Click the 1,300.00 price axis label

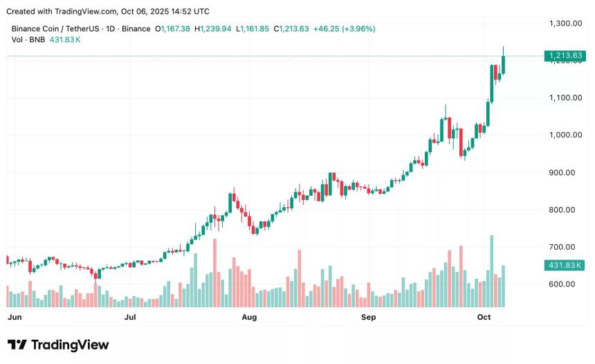pyautogui.click(x=563, y=24)
